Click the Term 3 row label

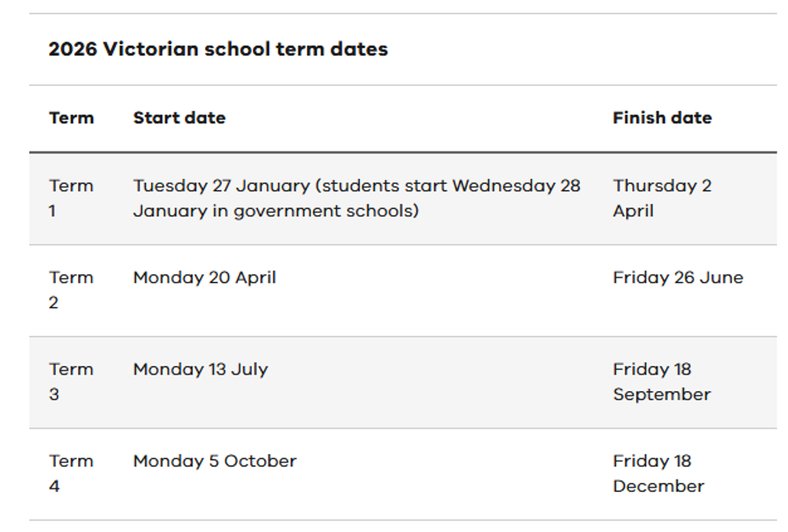point(71,382)
